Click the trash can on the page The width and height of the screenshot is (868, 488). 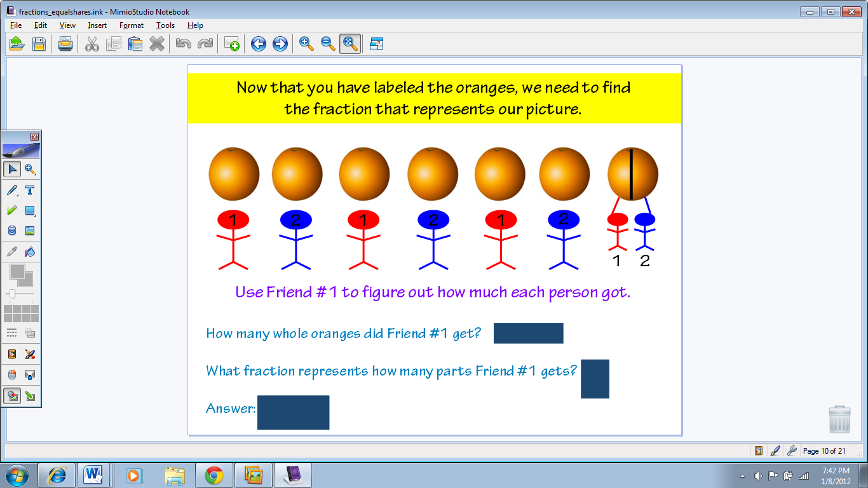coord(839,419)
